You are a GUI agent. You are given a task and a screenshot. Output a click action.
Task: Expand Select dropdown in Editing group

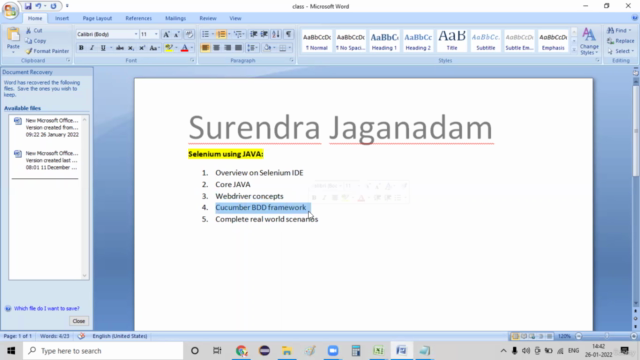coord(620,51)
